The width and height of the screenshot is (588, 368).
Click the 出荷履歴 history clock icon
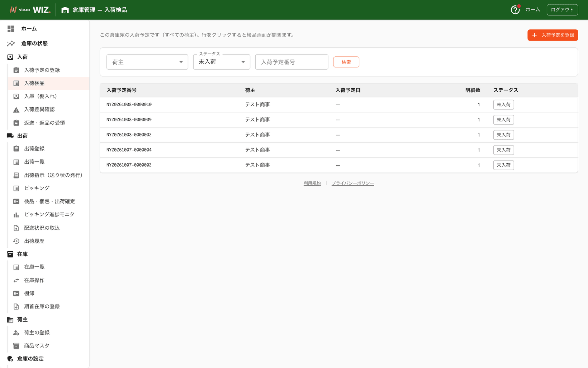click(16, 241)
